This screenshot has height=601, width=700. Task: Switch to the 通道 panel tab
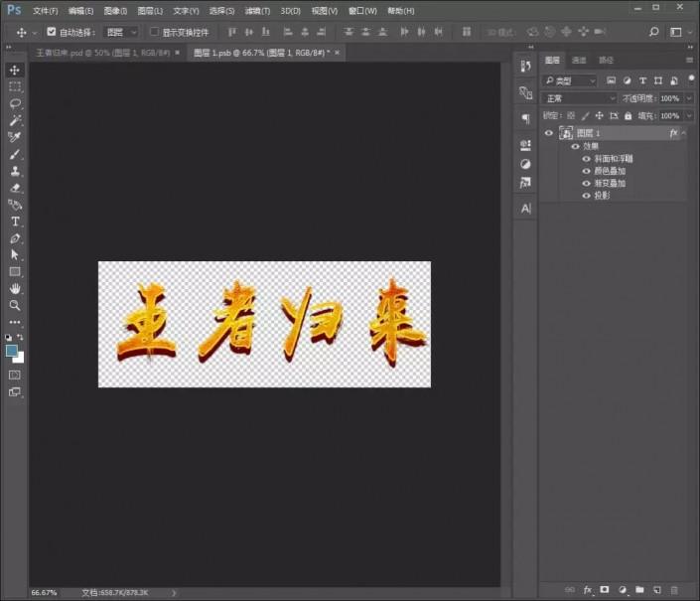pyautogui.click(x=578, y=61)
